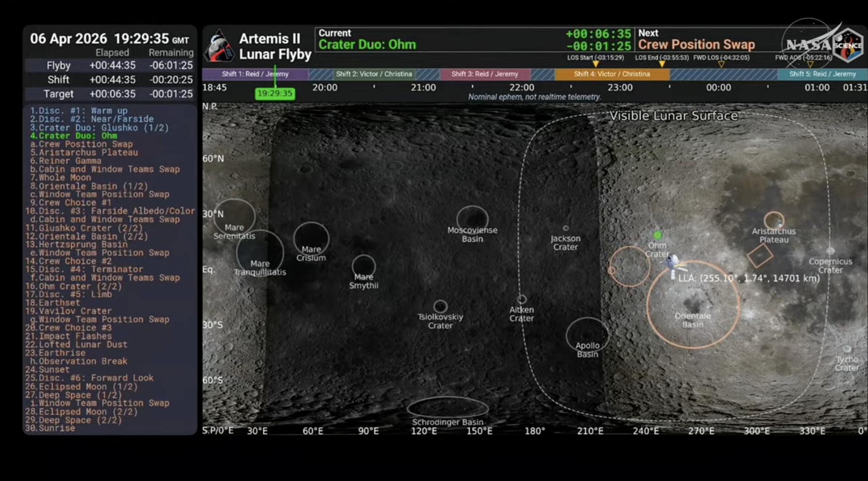Click the Jackson Crater small circle marker

tap(566, 228)
